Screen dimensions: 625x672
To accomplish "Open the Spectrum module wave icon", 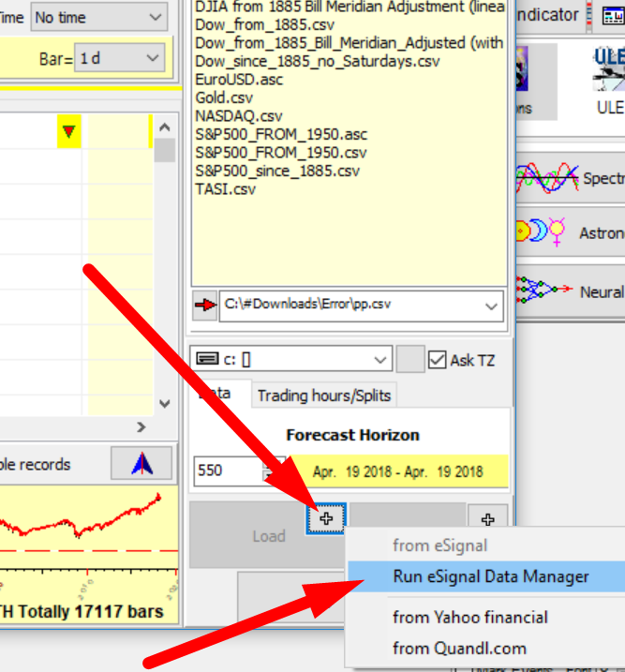I will [547, 176].
